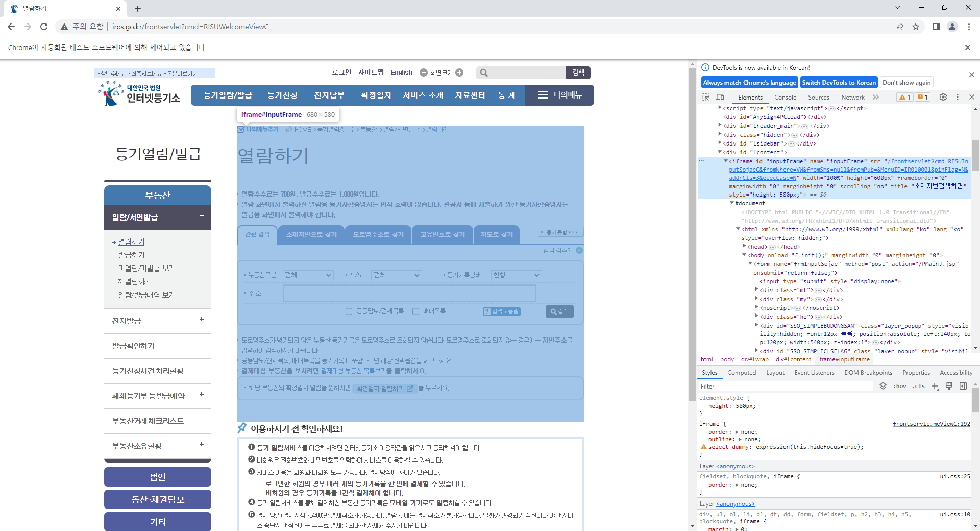Open Chrome three-dot menu
Viewport: 980px width, 531px height.
point(969,27)
